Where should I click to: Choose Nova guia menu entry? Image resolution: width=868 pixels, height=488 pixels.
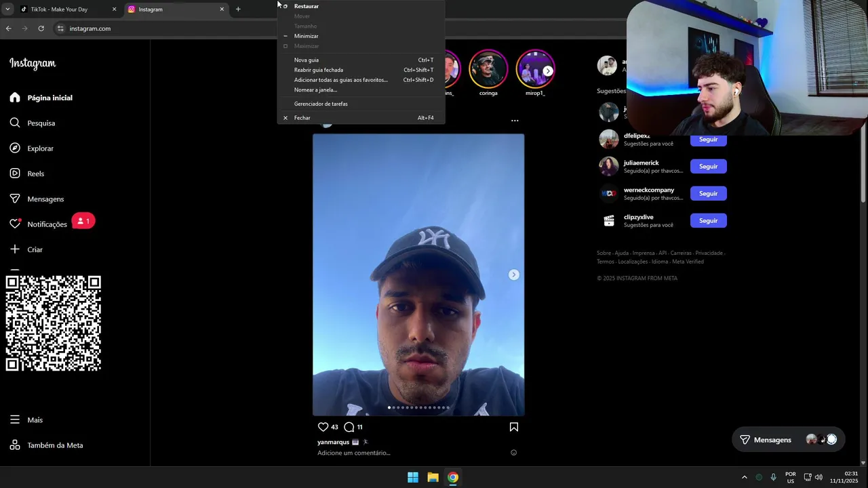coord(361,60)
